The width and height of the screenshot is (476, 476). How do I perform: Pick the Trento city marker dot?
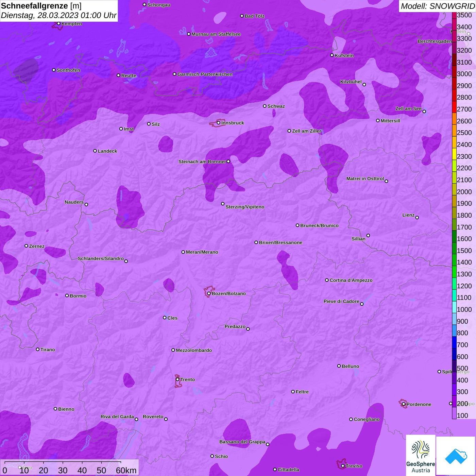point(177,379)
